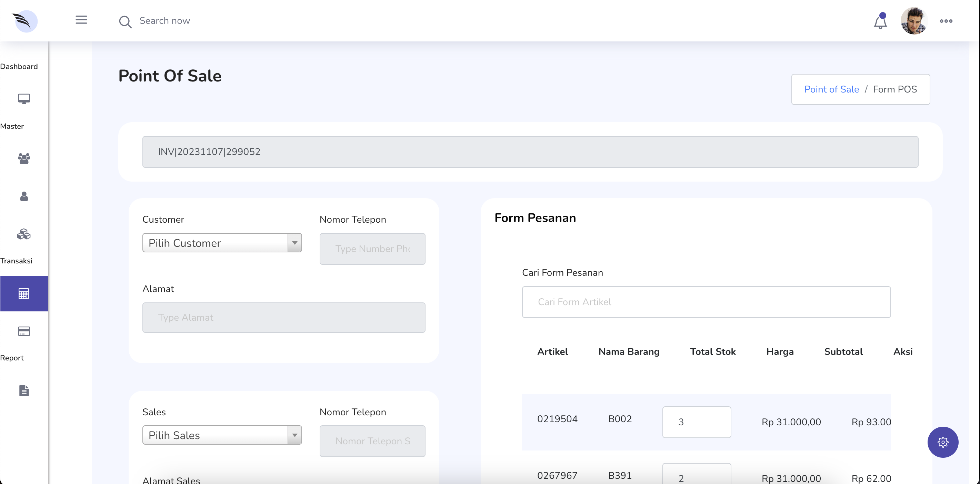980x484 pixels.
Task: Open the single person sidebar icon
Action: pyautogui.click(x=24, y=196)
